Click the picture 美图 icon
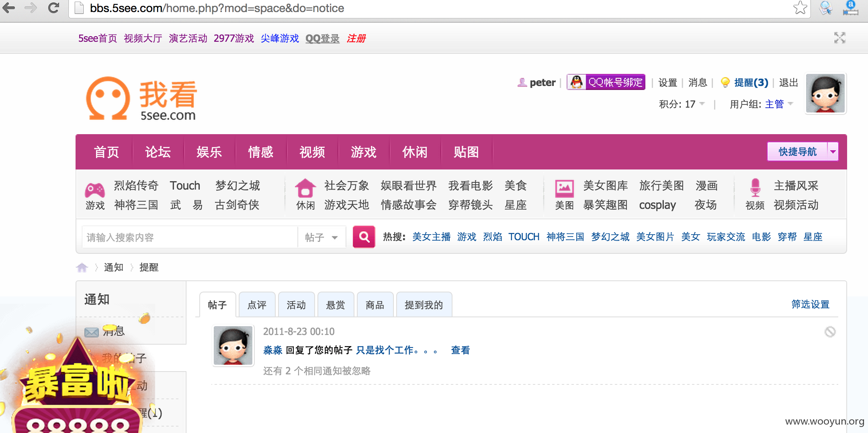Screen dimensions: 868x433 tap(564, 188)
